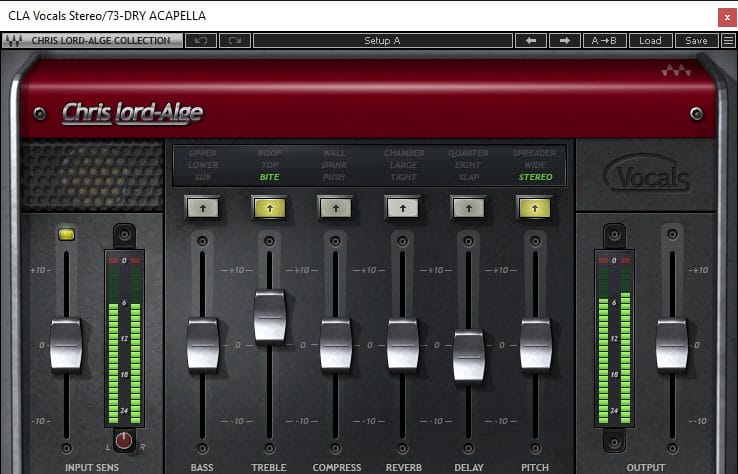Go to next preset with right arrow
This screenshot has width=738, height=474.
coord(565,41)
